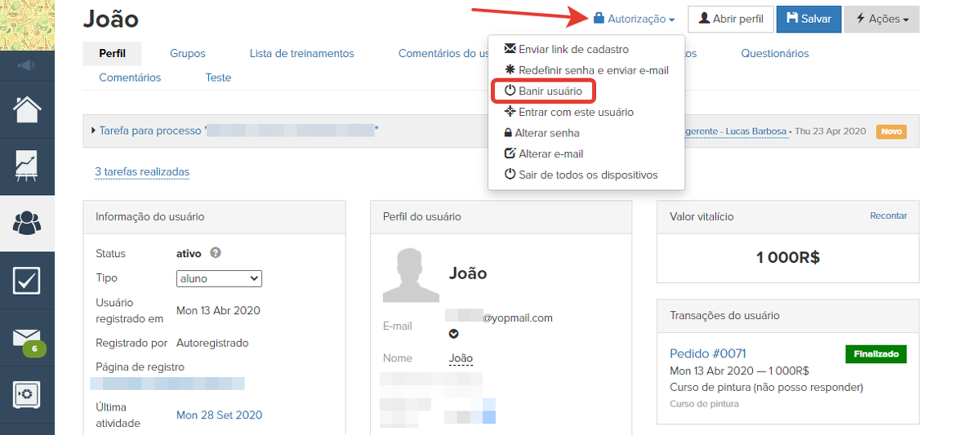Click the help icon beside status ativo
980x435 pixels.
216,253
